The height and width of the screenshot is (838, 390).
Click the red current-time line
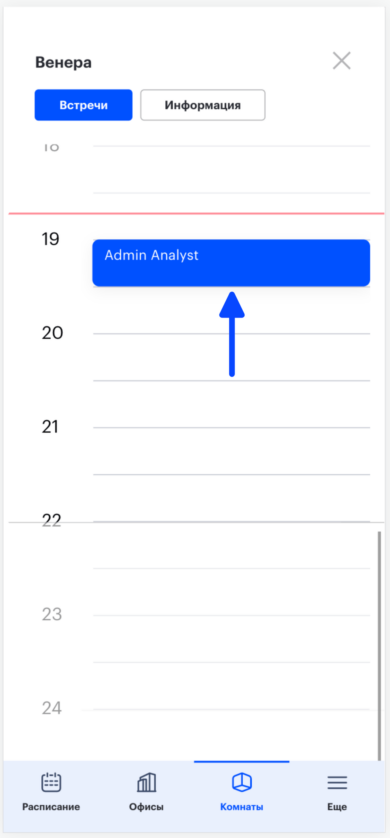tap(196, 214)
